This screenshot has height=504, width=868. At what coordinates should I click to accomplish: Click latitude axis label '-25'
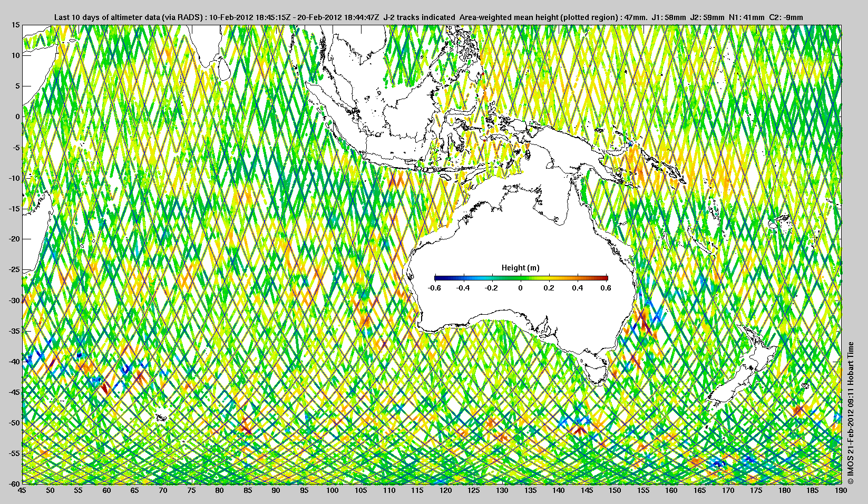coord(14,269)
